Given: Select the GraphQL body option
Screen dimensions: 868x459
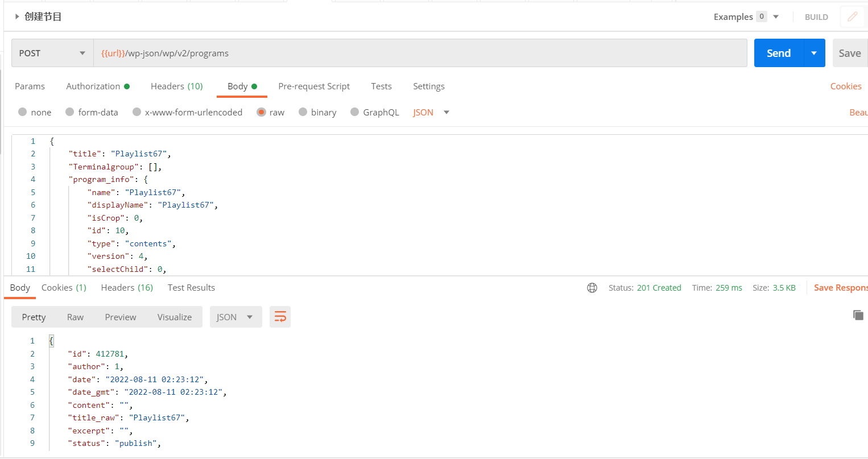Looking at the screenshot, I should pos(355,112).
